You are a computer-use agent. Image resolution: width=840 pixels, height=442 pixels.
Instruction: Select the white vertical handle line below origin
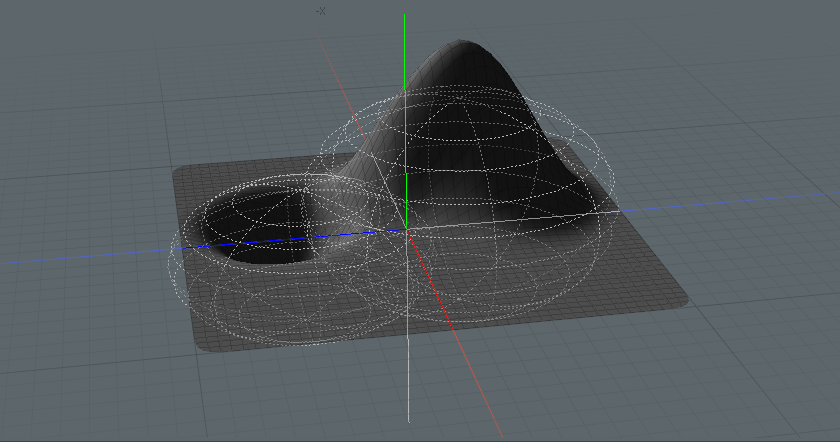click(408, 327)
